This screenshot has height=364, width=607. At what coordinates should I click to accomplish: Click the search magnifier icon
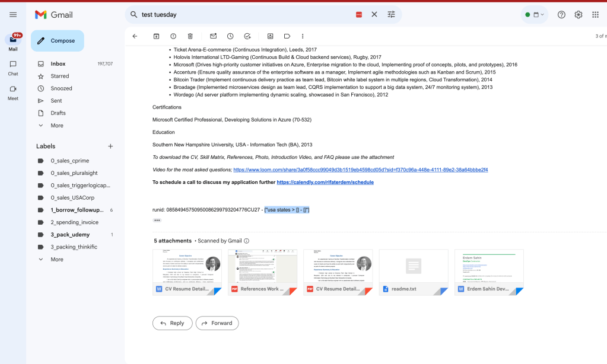pyautogui.click(x=134, y=14)
